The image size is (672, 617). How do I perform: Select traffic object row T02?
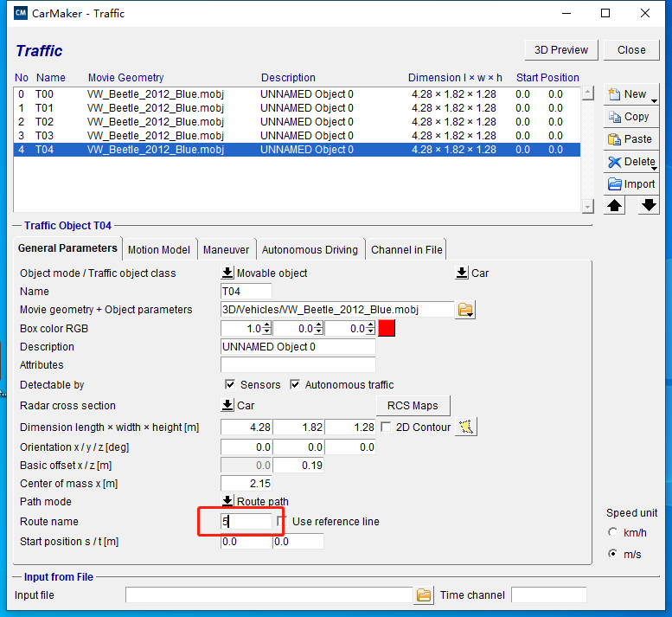297,122
